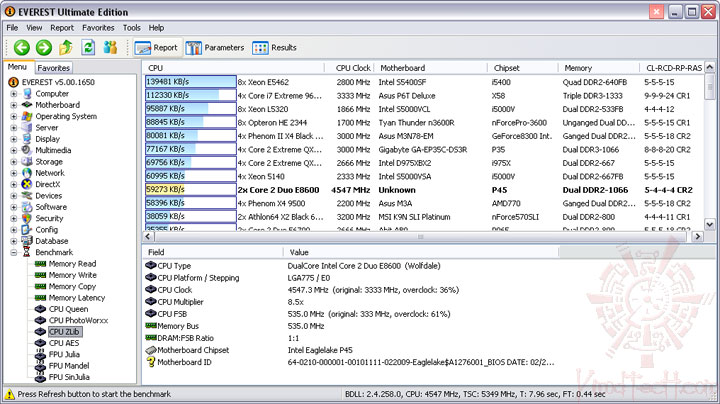Open the Report menu
Image resolution: width=720 pixels, height=404 pixels.
[62, 28]
